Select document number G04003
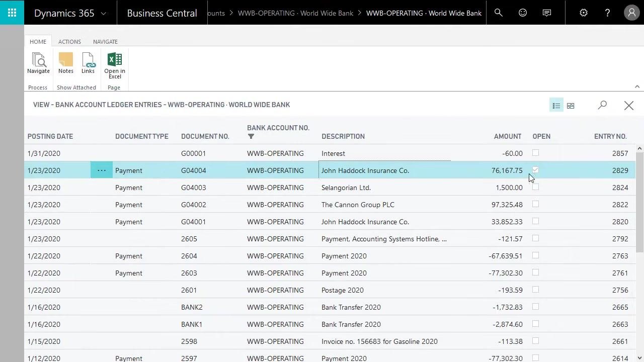This screenshot has width=644, height=362. coord(194,188)
